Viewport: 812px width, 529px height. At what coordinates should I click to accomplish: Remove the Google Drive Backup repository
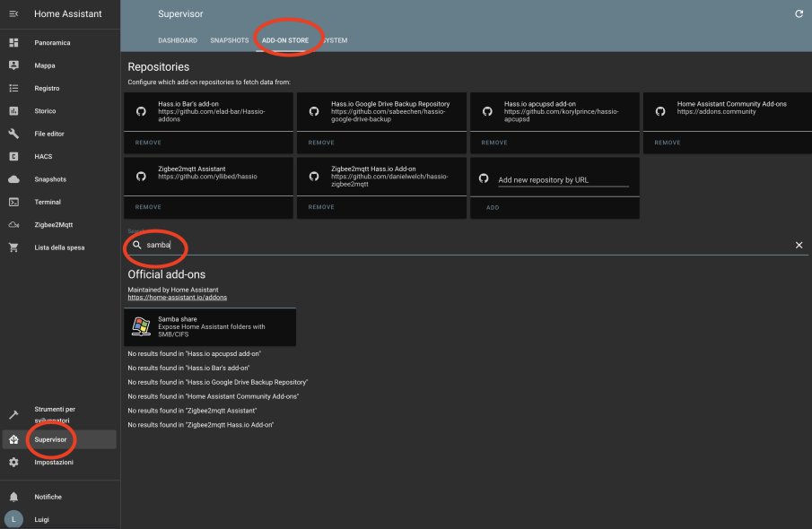tap(321, 143)
